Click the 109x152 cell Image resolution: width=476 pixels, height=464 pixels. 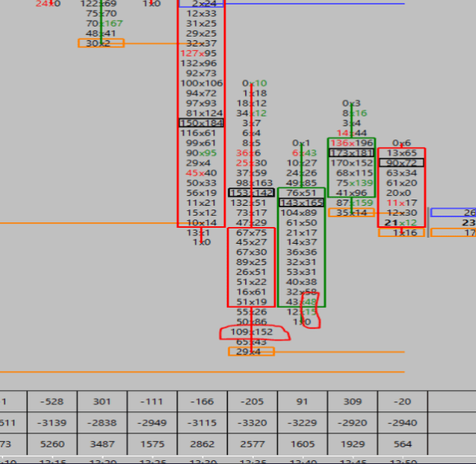coord(251,332)
